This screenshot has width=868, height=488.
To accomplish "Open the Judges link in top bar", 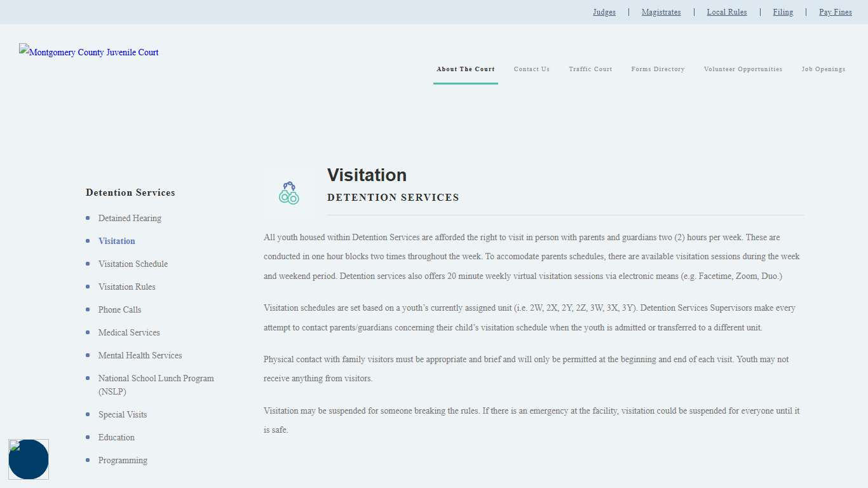I will (x=604, y=12).
